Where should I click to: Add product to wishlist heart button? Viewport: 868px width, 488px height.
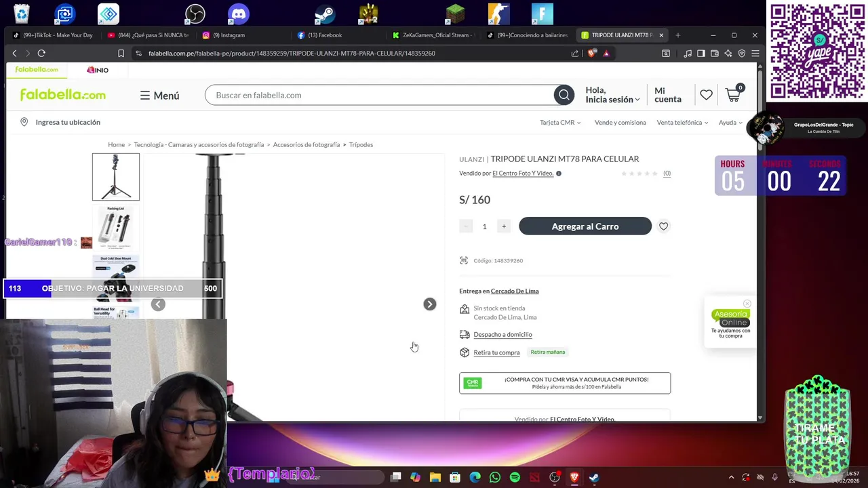click(663, 226)
